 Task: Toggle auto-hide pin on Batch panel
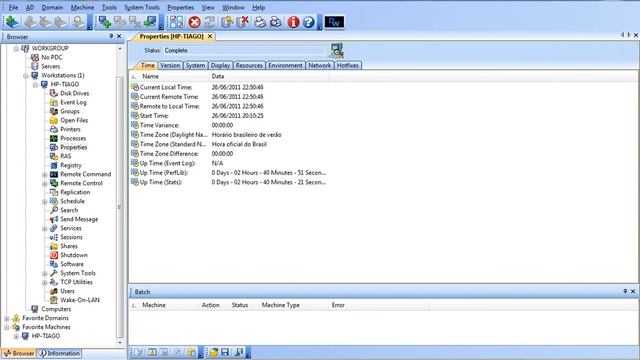pos(625,291)
